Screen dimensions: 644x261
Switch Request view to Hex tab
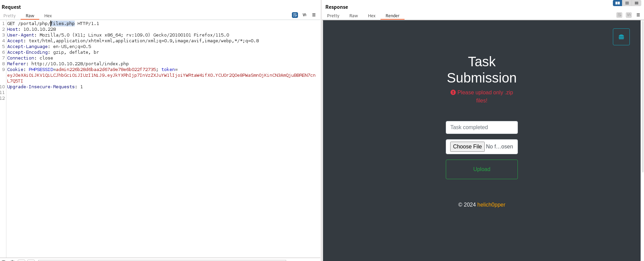tap(48, 16)
